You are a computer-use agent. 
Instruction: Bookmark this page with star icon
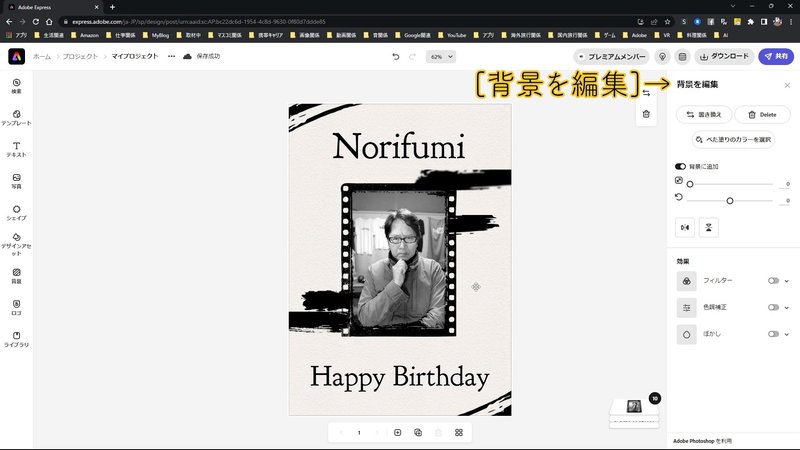point(667,22)
